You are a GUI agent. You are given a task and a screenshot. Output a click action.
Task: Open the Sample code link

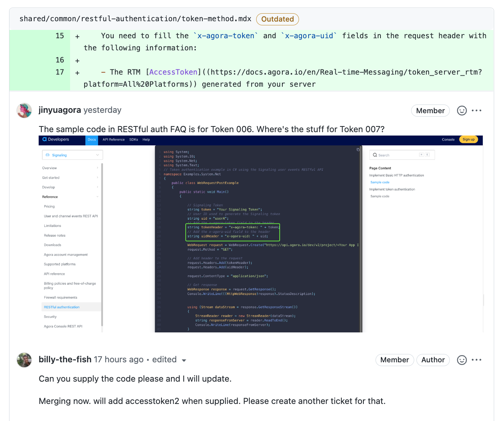tap(380, 182)
